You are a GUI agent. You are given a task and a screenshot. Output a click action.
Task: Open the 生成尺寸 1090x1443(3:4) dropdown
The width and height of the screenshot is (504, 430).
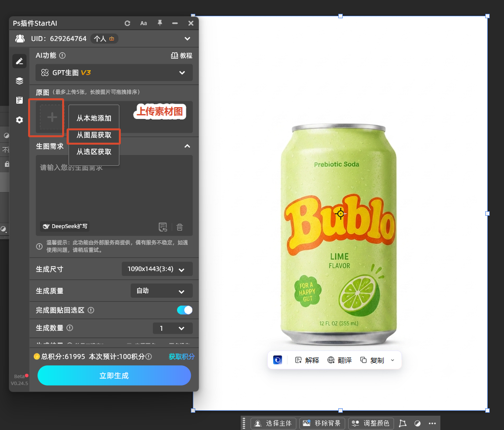157,269
